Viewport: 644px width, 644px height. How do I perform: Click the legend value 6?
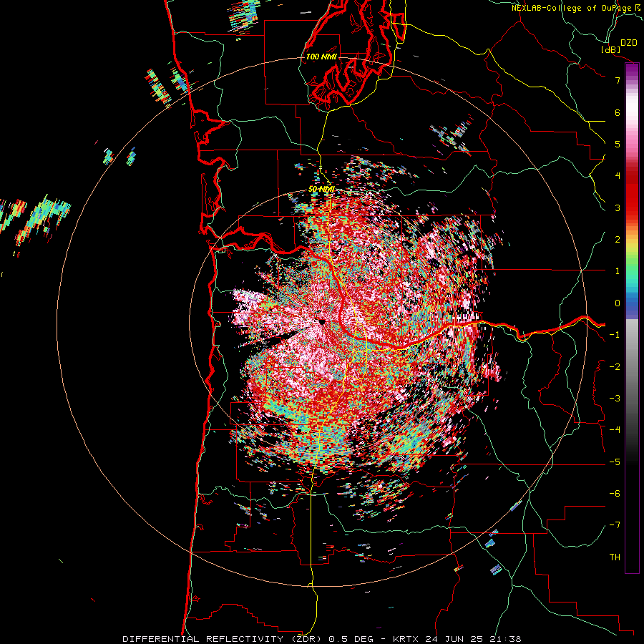pos(618,112)
